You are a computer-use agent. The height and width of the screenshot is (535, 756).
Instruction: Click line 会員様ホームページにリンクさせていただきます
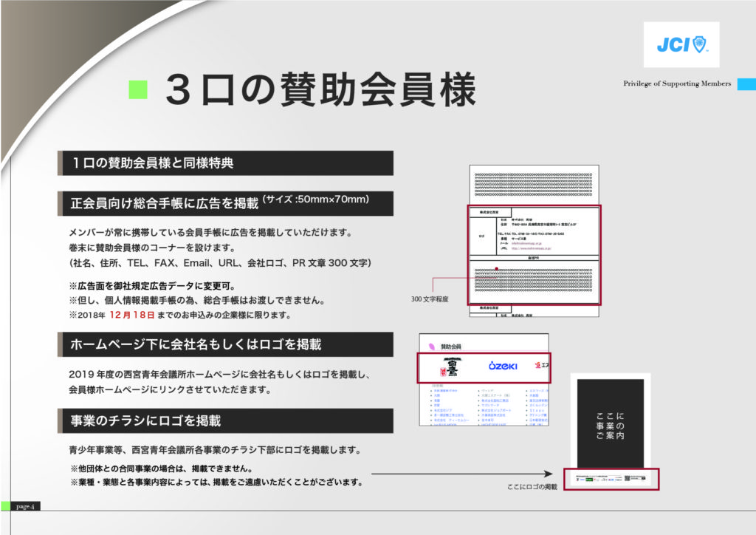(170, 389)
